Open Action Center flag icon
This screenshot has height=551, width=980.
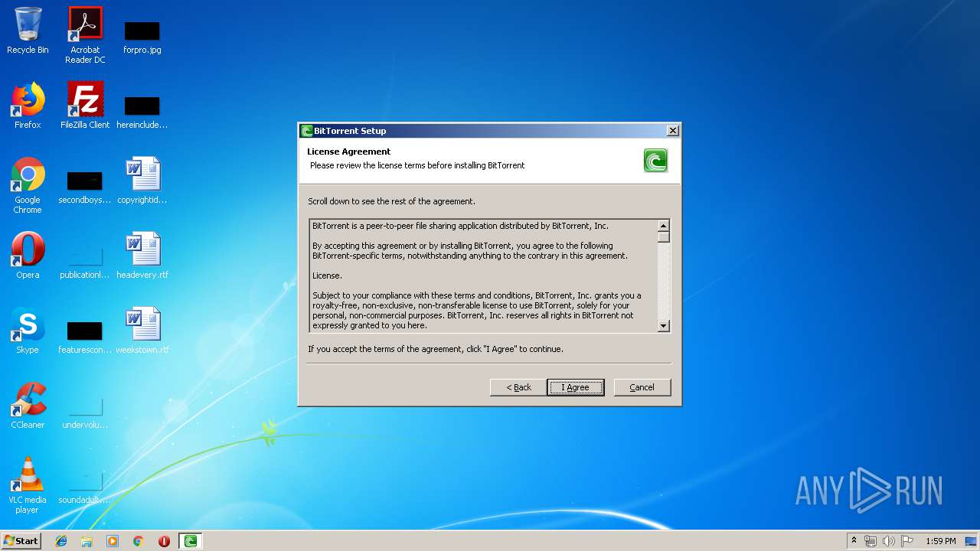point(907,541)
